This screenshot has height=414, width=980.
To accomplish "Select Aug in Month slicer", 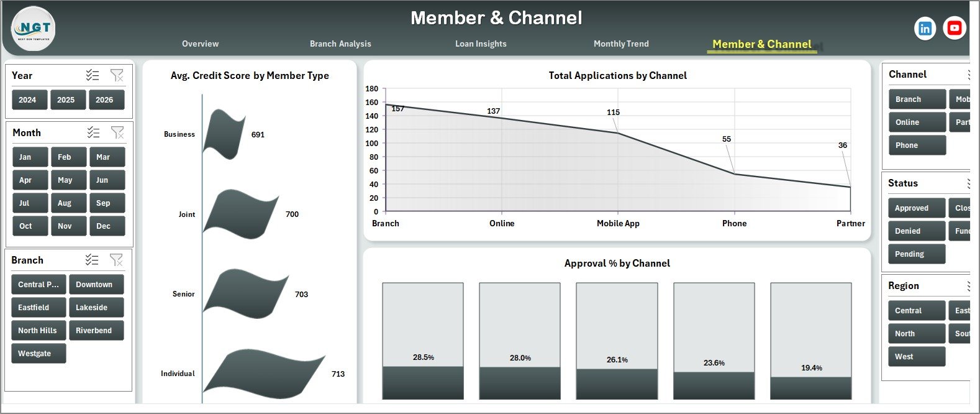I will (x=68, y=203).
